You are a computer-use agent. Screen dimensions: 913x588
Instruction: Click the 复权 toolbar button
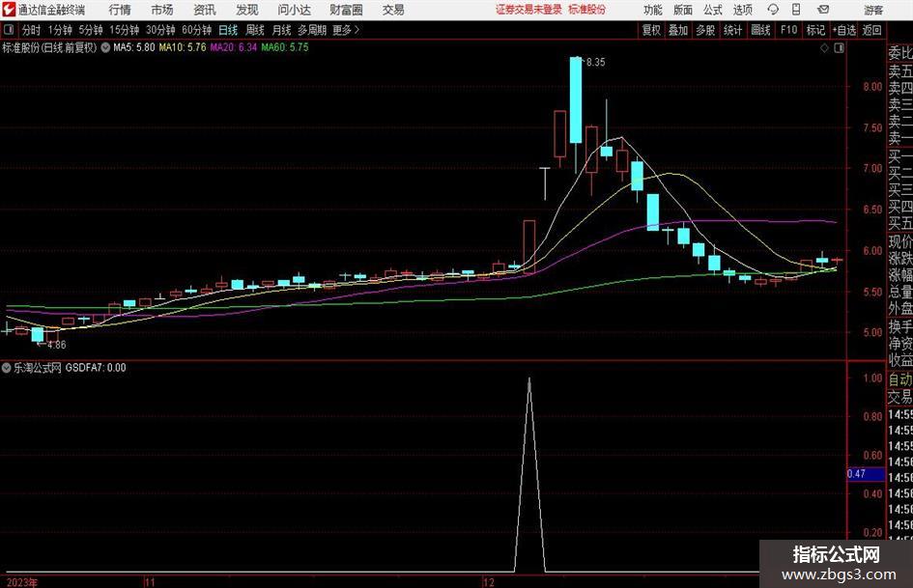click(x=651, y=30)
